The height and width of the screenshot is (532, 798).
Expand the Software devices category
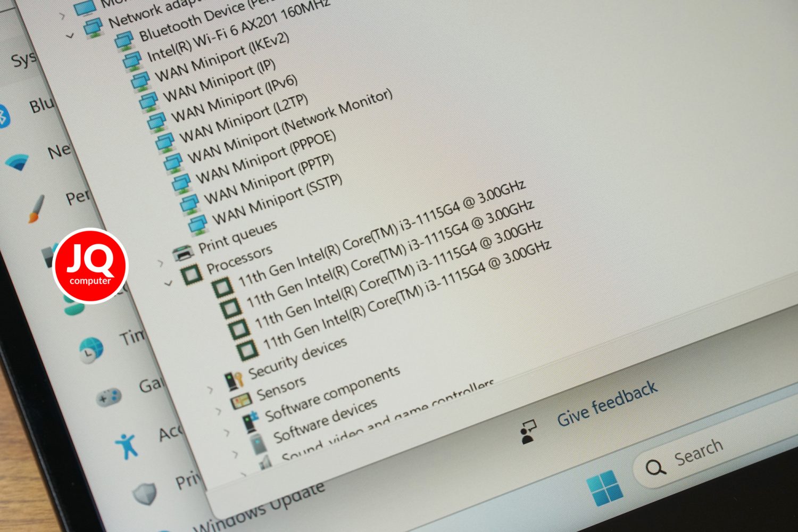[235, 454]
